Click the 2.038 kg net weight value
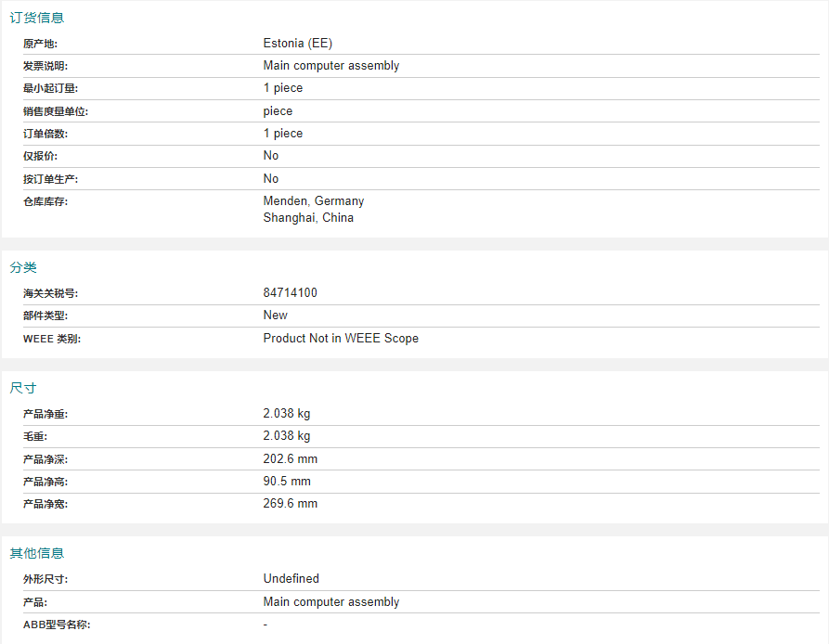Viewport: 829px width, 644px height. [287, 413]
